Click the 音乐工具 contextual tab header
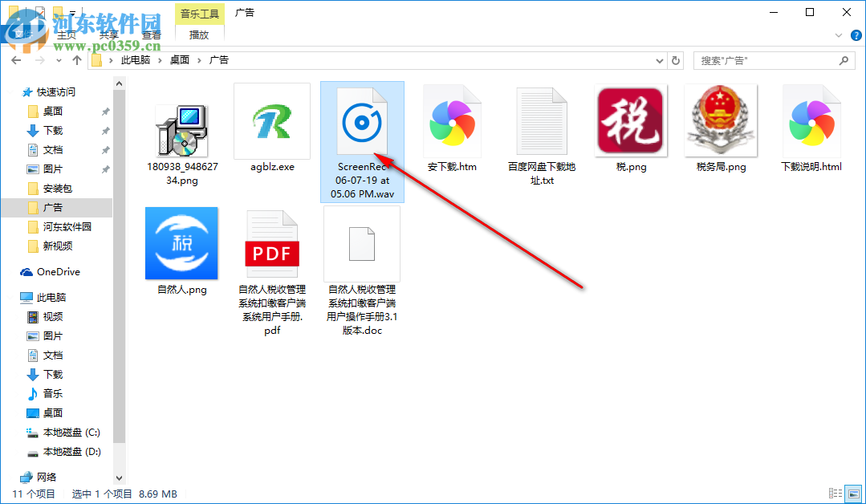Screen dimensions: 866x504 tap(199, 14)
